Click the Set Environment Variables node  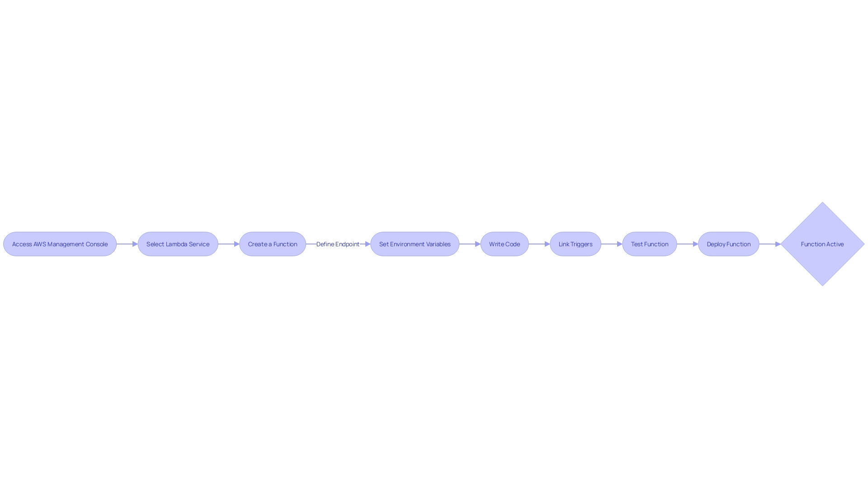[415, 244]
